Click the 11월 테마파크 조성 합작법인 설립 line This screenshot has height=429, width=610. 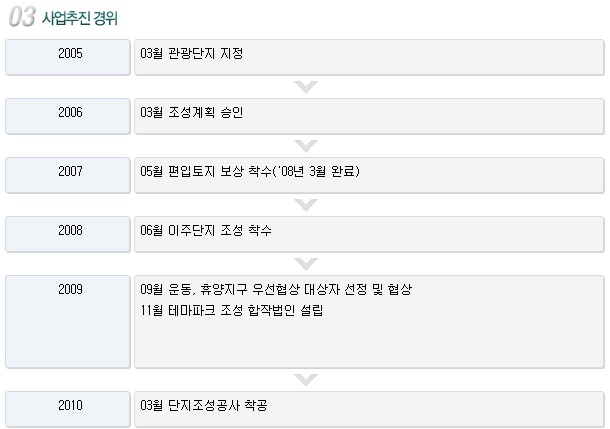pyautogui.click(x=231, y=310)
